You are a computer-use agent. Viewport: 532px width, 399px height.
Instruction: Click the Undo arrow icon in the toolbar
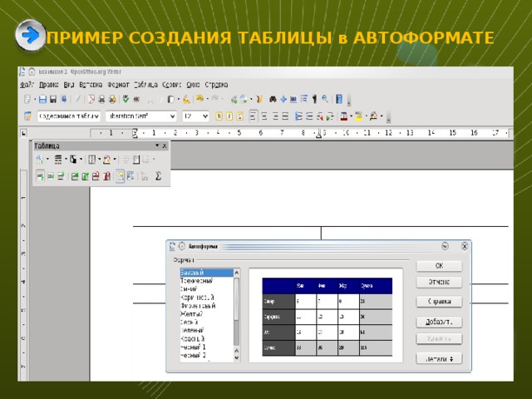[199, 99]
